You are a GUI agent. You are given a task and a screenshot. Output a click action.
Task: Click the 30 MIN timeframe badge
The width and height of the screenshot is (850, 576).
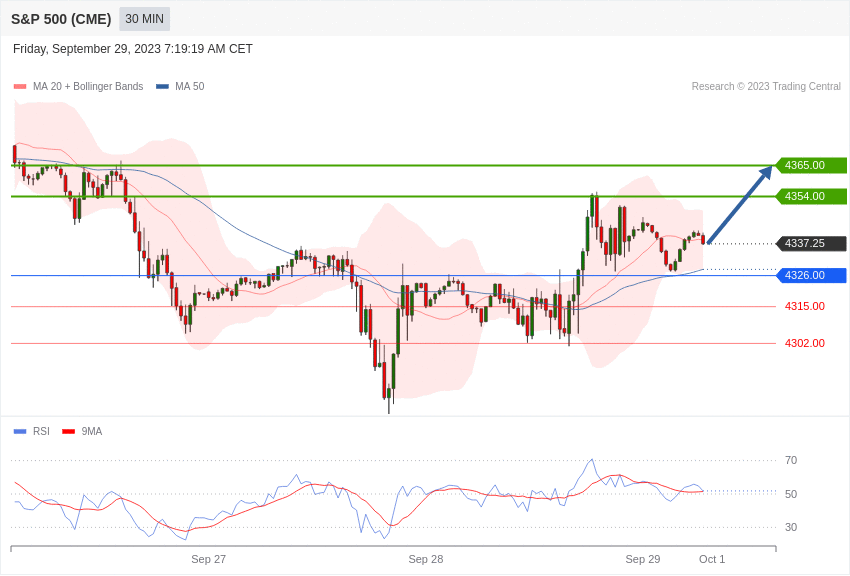(x=144, y=19)
